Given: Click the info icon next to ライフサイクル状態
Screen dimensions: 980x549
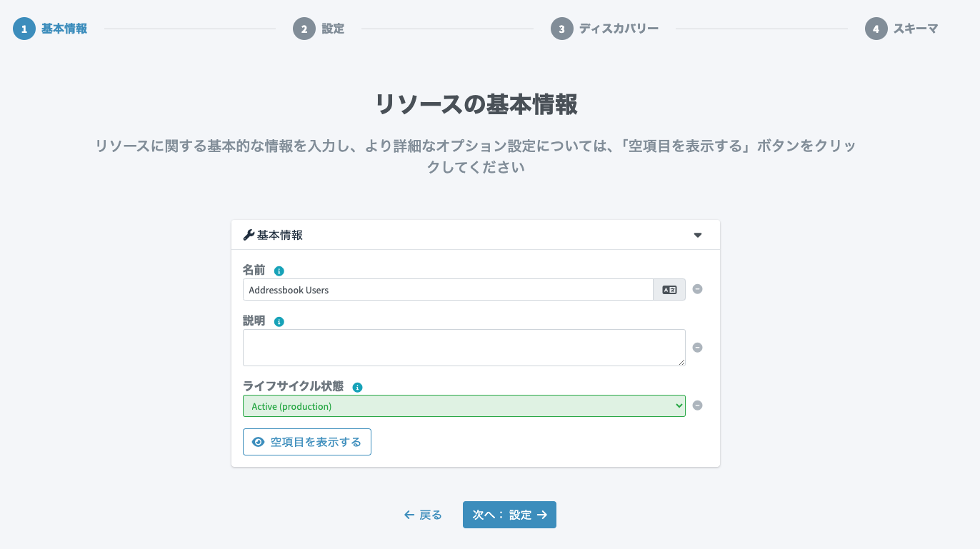Looking at the screenshot, I should (x=358, y=388).
